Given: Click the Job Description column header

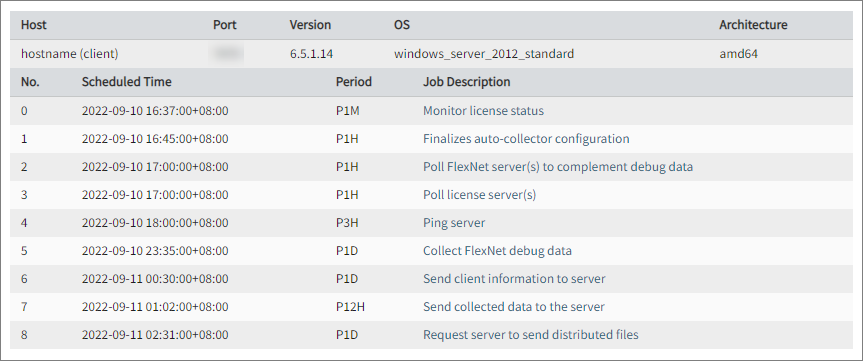Looking at the screenshot, I should pyautogui.click(x=466, y=82).
